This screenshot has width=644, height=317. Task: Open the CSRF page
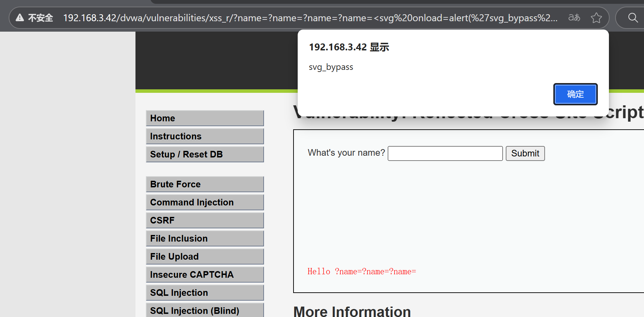pyautogui.click(x=205, y=220)
